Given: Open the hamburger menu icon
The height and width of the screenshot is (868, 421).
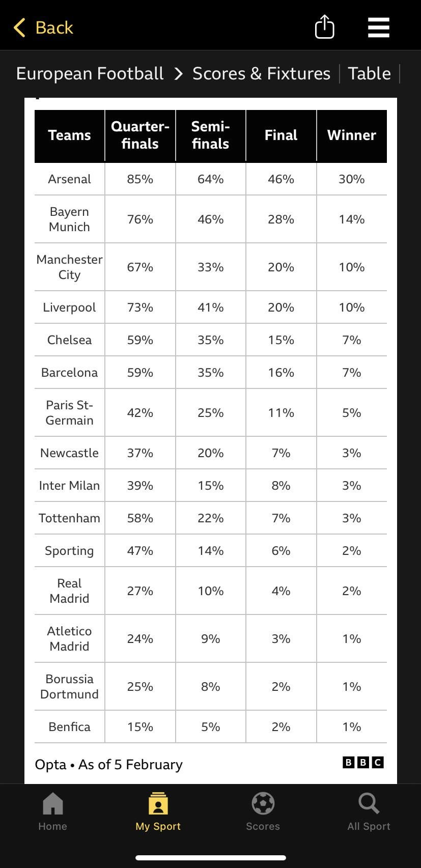Looking at the screenshot, I should click(378, 27).
